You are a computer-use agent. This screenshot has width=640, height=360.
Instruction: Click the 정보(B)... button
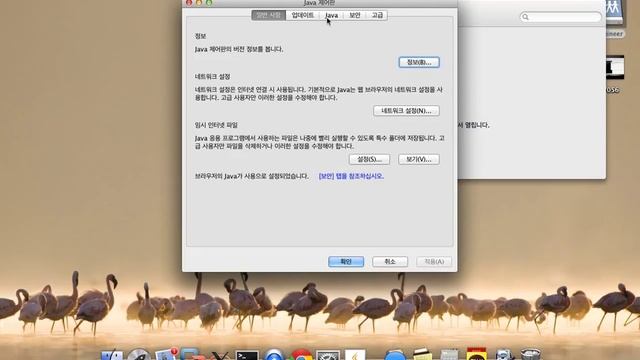[419, 62]
